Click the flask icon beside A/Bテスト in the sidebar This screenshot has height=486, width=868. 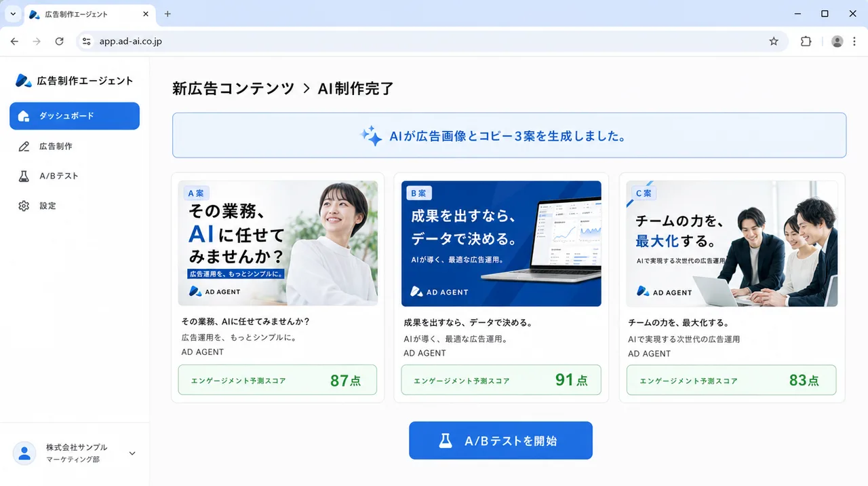pos(24,176)
